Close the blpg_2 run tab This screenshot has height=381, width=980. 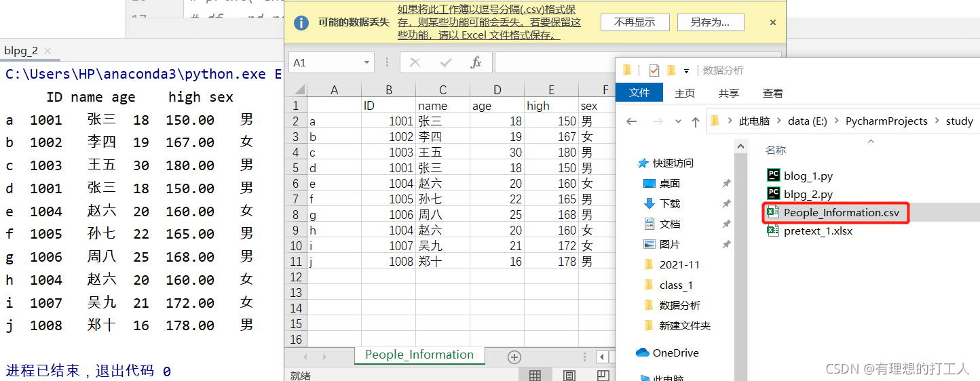48,51
